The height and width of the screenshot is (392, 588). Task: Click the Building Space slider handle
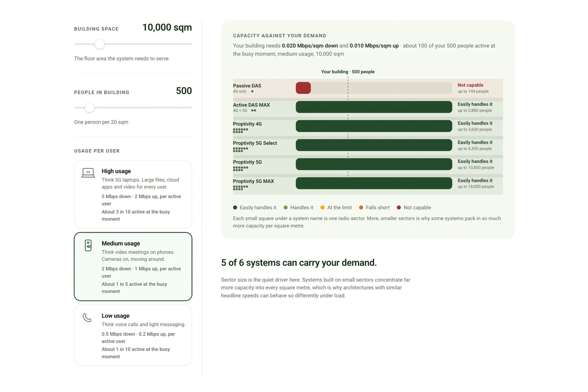(x=99, y=44)
